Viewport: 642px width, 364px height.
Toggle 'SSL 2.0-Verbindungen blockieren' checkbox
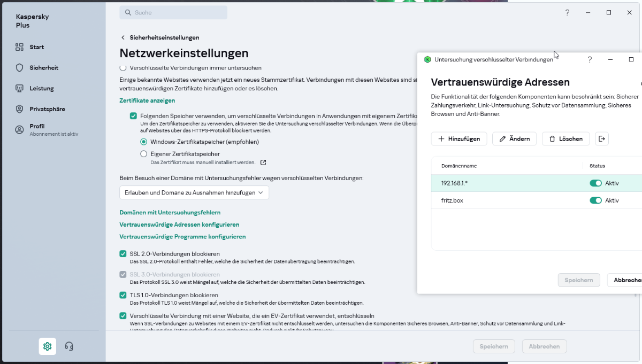[x=123, y=254]
